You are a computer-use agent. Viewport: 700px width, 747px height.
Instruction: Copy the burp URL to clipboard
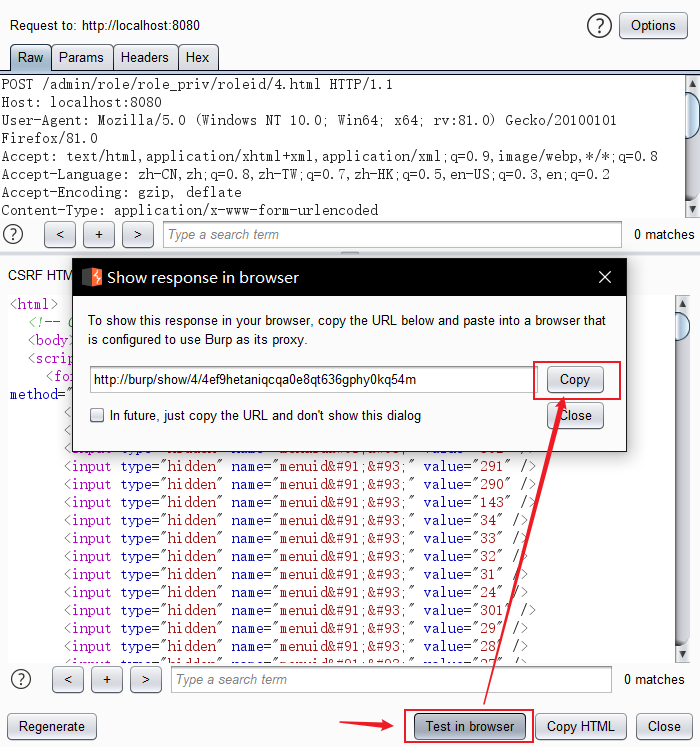[575, 380]
